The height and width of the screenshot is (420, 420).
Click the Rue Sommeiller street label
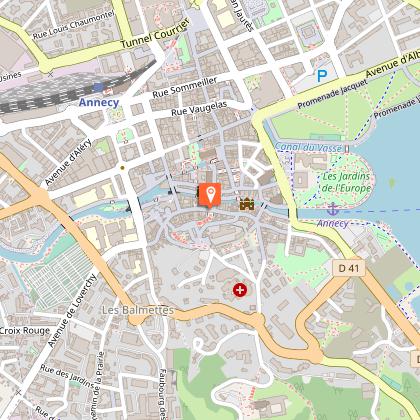pos(185,87)
